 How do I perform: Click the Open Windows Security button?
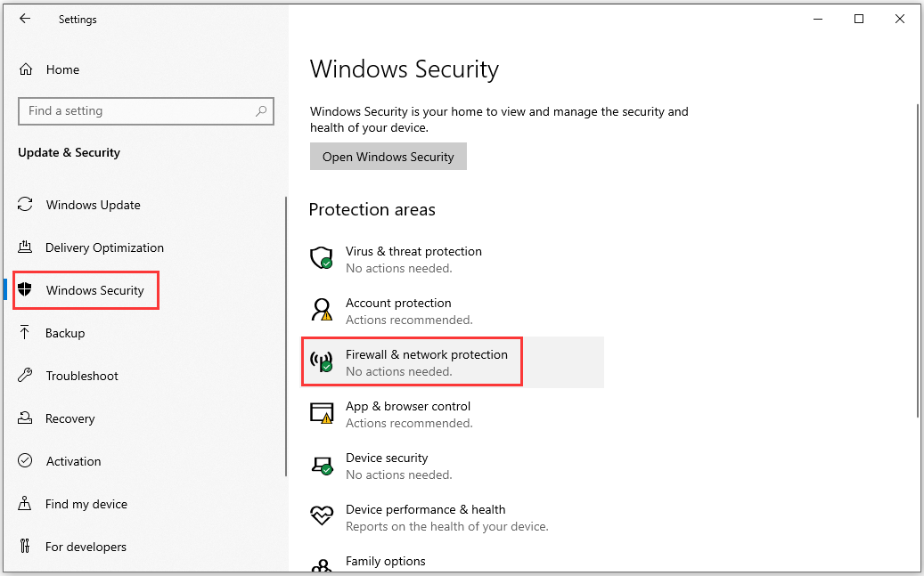click(388, 157)
